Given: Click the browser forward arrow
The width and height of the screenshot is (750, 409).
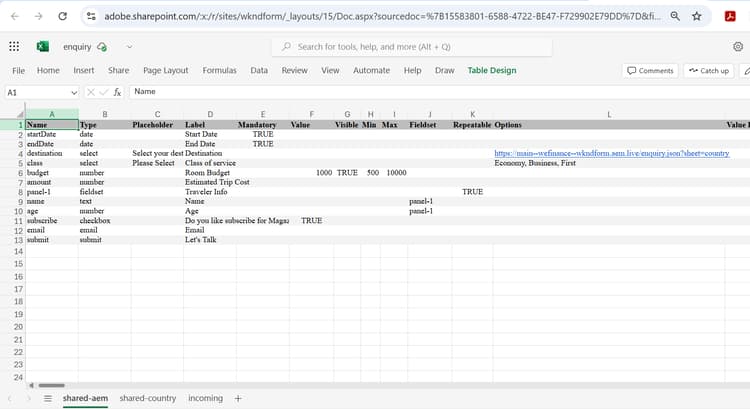Looking at the screenshot, I should [x=38, y=16].
